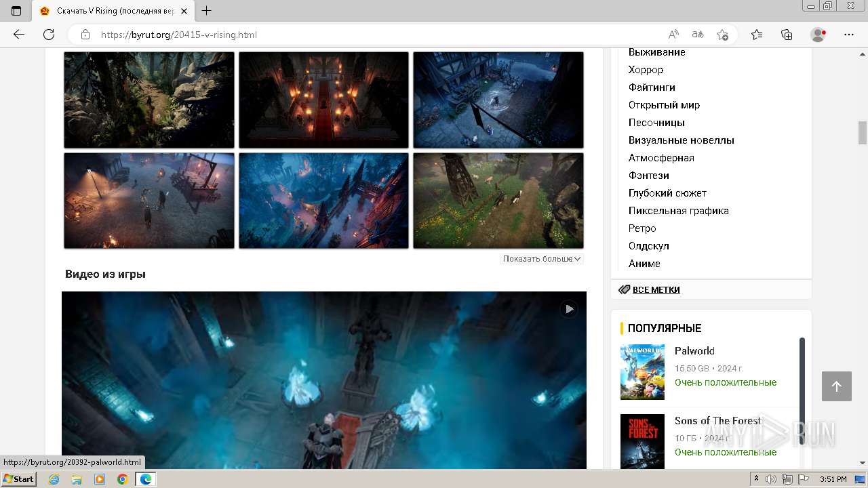Add this page to favorites
The image size is (868, 488).
pyautogui.click(x=722, y=35)
